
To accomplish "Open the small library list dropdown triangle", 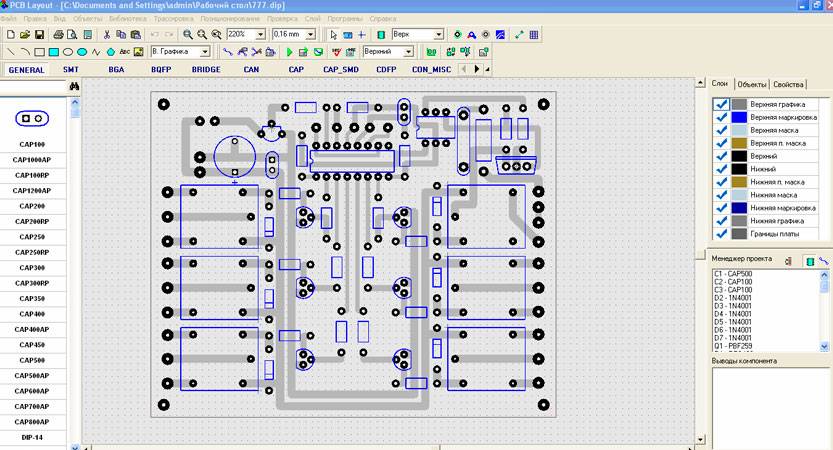I will coord(487,69).
